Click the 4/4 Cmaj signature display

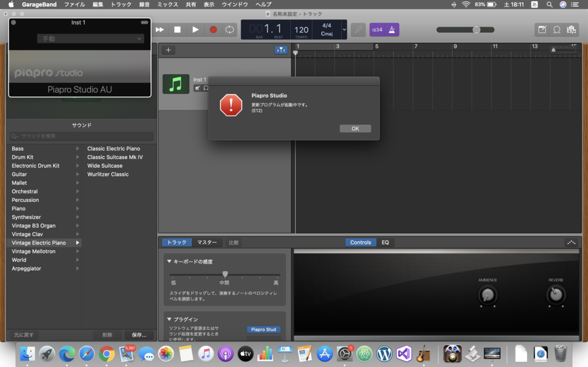click(327, 29)
